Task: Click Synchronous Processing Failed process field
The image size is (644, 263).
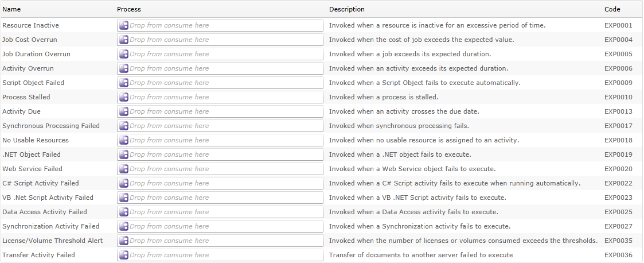Action: [x=224, y=126]
